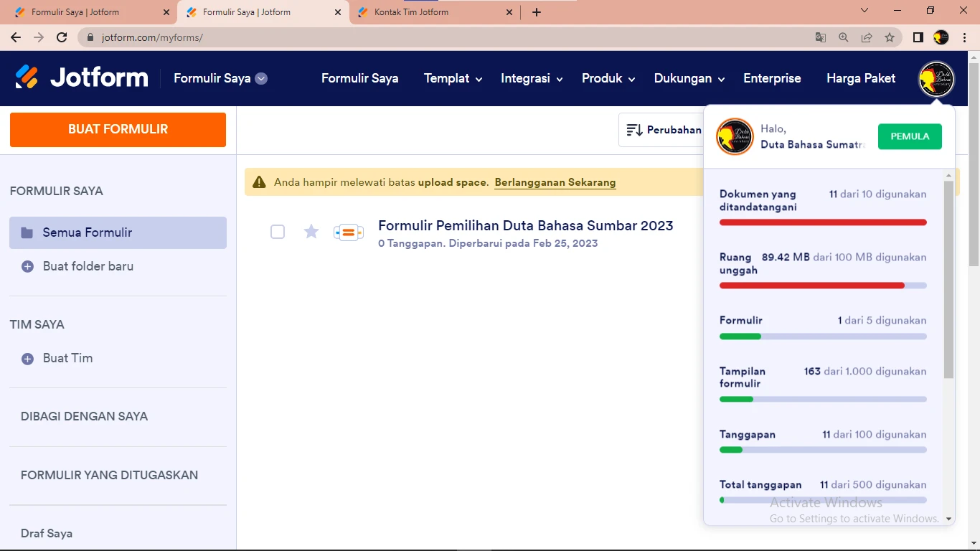
Task: Select the form's checkbox
Action: [278, 232]
